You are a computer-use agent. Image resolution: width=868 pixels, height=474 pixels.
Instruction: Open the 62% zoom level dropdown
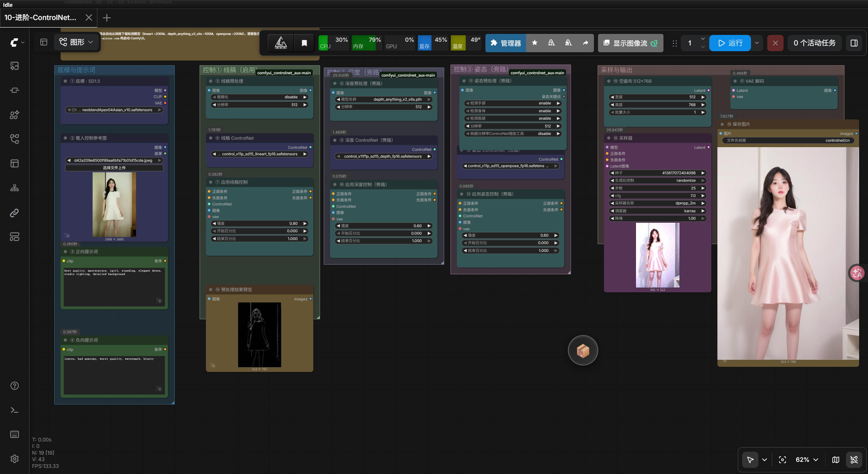coord(807,460)
